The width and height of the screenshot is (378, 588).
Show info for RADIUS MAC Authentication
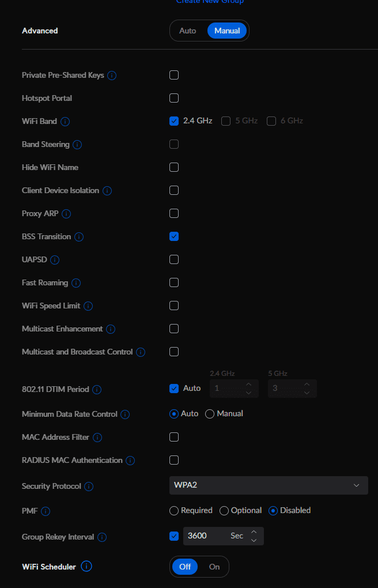click(130, 461)
